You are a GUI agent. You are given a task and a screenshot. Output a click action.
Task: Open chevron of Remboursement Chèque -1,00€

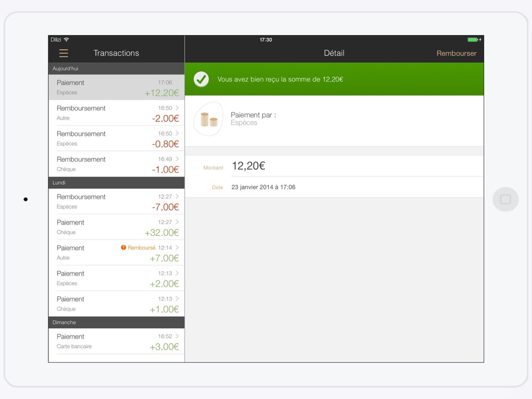(x=177, y=159)
